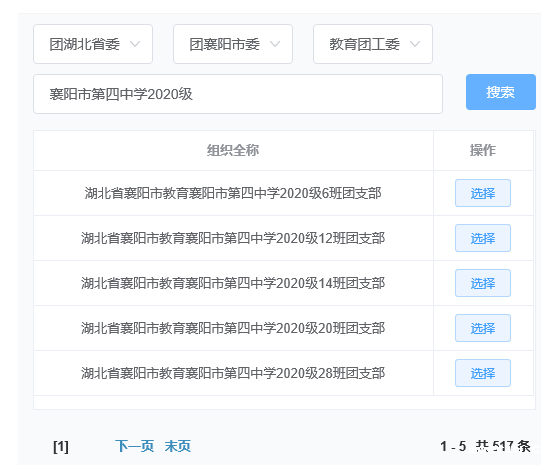Click current page indicator [1]
The height and width of the screenshot is (465, 559).
tap(61, 446)
